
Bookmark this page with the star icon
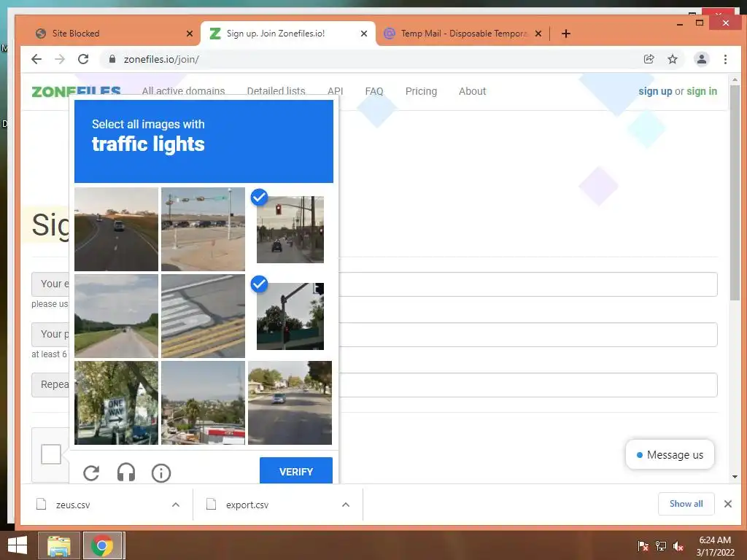click(672, 59)
